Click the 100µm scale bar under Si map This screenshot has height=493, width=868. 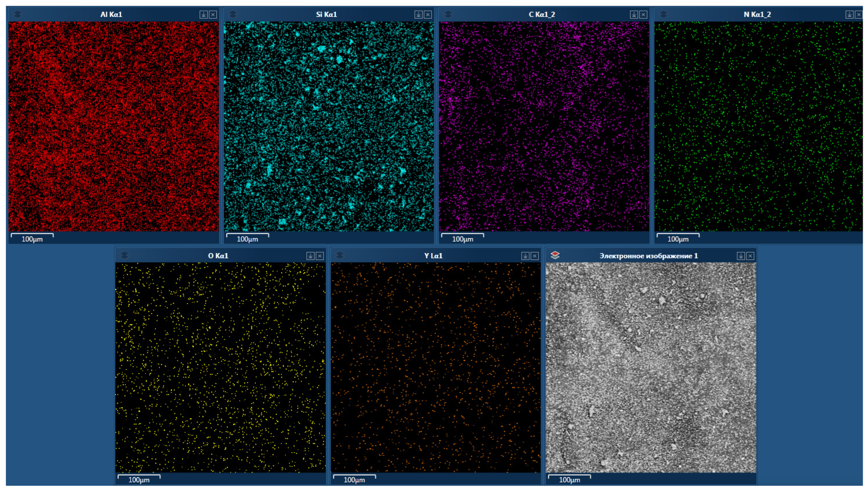click(x=247, y=237)
